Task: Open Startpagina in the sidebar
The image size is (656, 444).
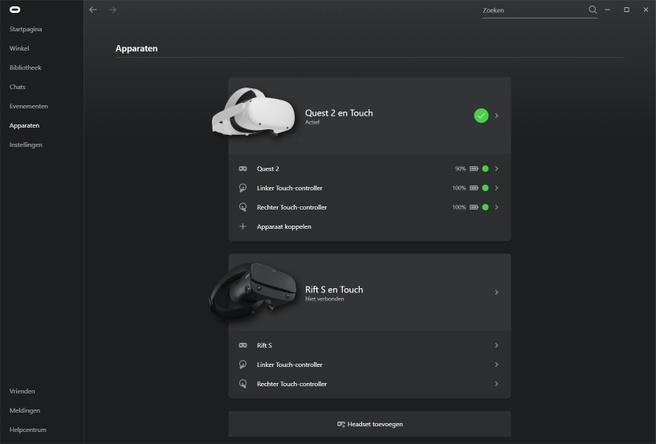Action: point(26,29)
